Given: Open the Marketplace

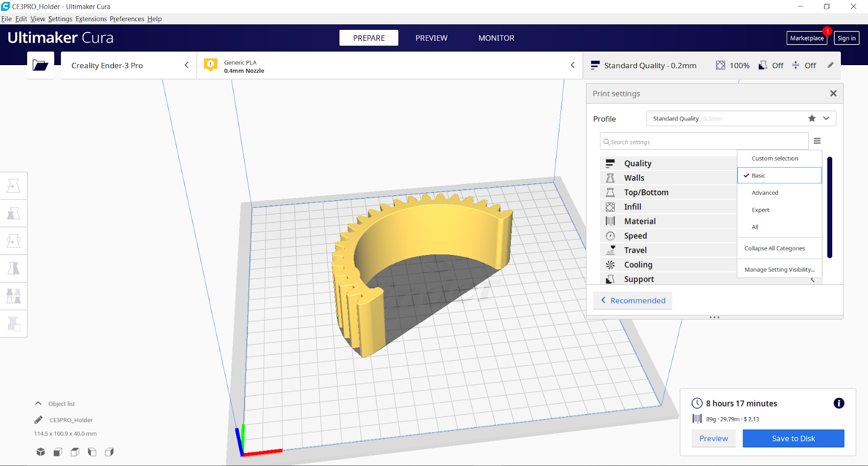Looking at the screenshot, I should pos(807,38).
